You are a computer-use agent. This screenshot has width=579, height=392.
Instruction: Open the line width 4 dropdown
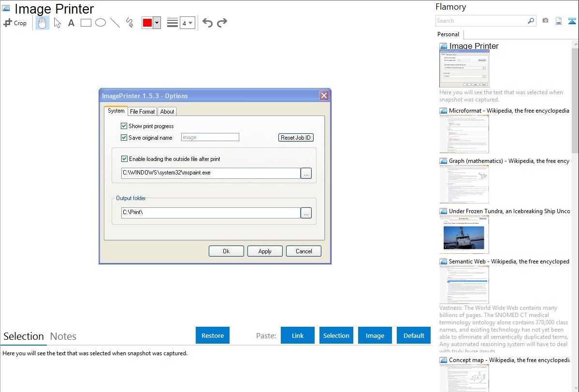(x=187, y=23)
